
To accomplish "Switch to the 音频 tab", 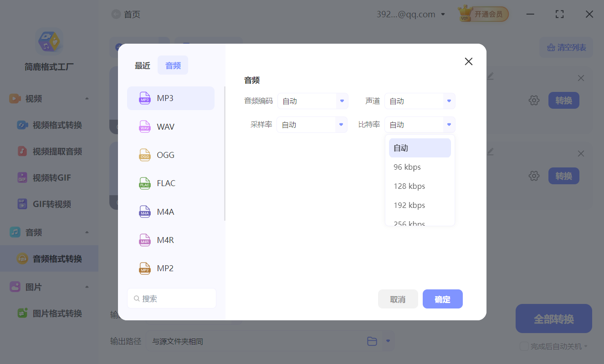I will [173, 65].
